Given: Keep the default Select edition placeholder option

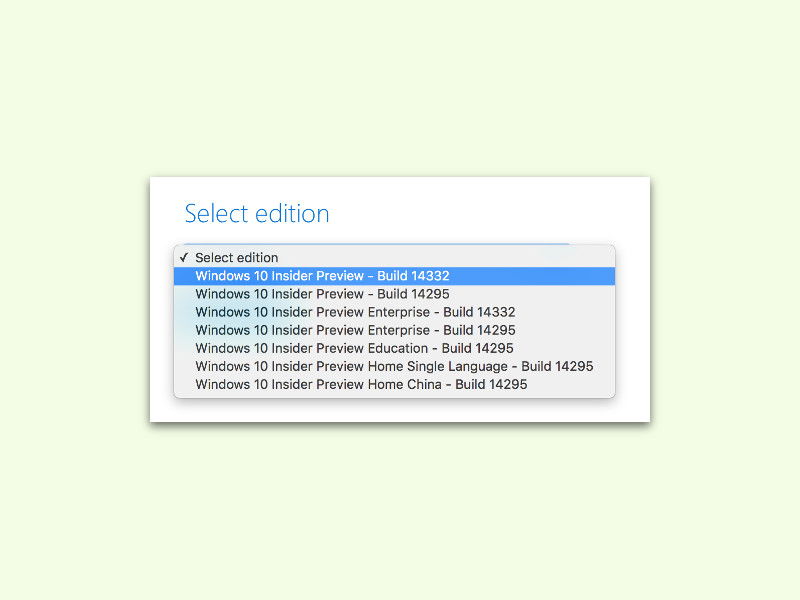Looking at the screenshot, I should pyautogui.click(x=394, y=258).
